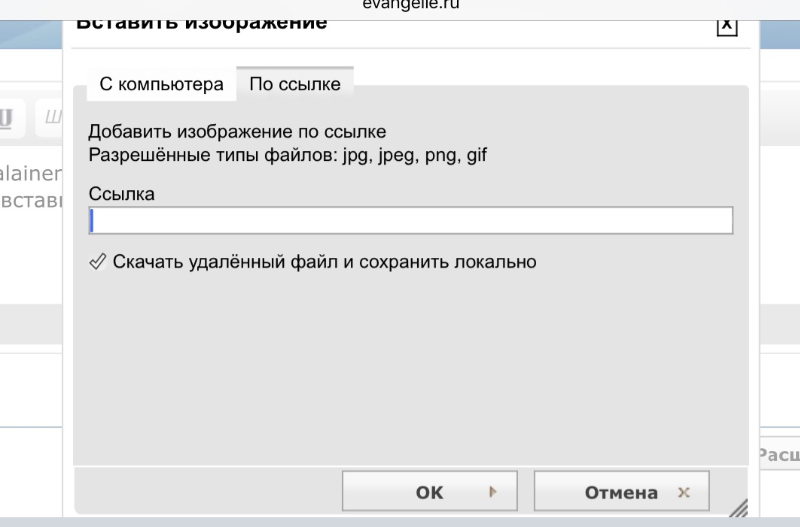
Task: Click the 'Вставить изображение' dialog title
Action: (x=202, y=23)
